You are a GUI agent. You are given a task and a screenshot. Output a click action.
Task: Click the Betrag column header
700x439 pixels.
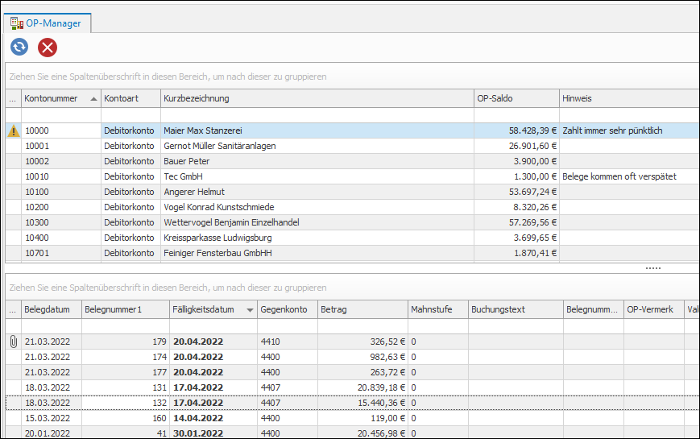click(362, 309)
